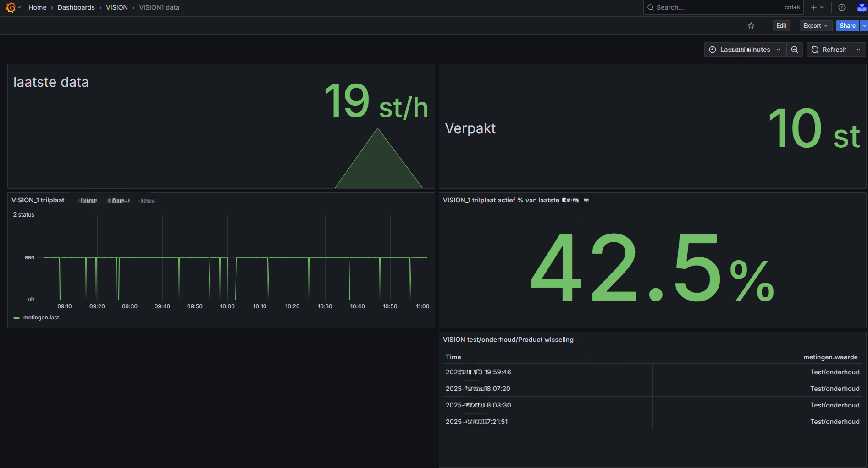Screen dimensions: 868x468
Task: Open the help menu icon
Action: (x=841, y=7)
